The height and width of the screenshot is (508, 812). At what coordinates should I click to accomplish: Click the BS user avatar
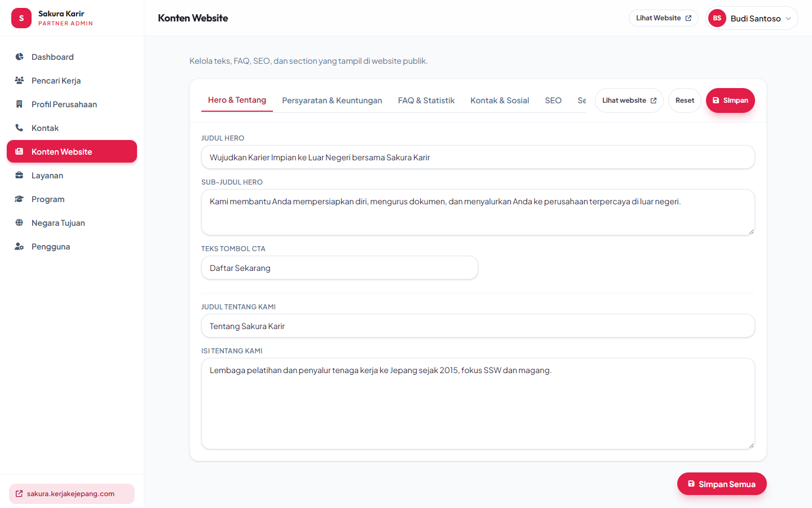click(x=717, y=18)
